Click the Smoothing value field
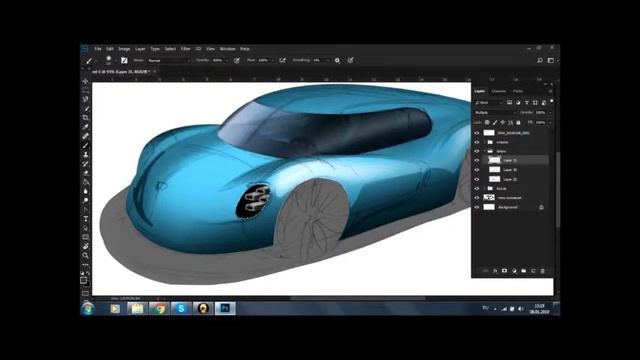This screenshot has width=640, height=360. (320, 60)
